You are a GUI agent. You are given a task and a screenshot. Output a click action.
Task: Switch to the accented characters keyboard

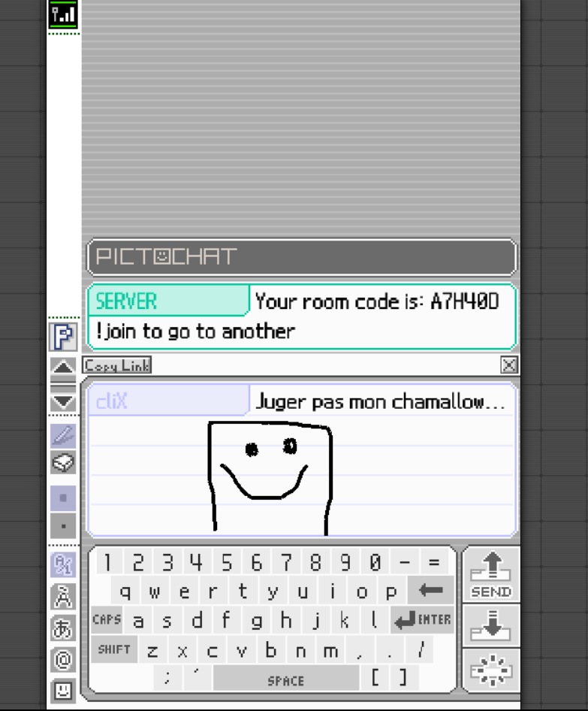pyautogui.click(x=63, y=597)
